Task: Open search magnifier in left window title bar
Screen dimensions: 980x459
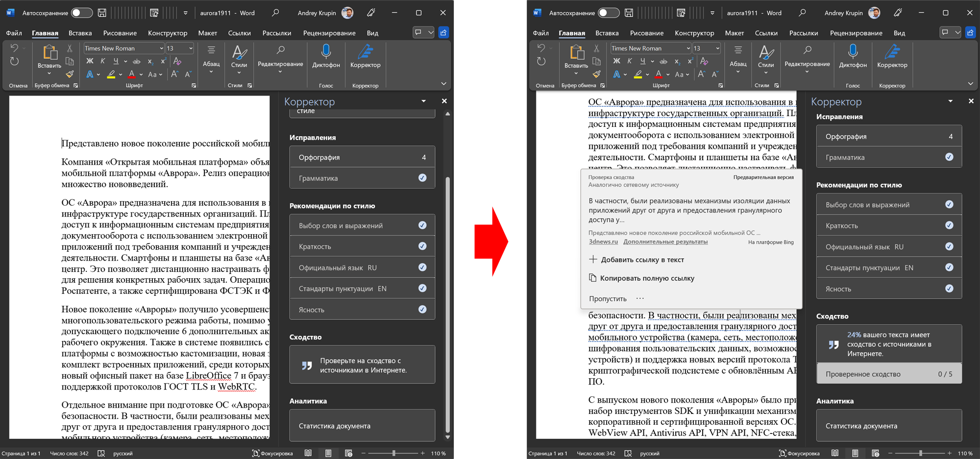Action: click(x=275, y=13)
